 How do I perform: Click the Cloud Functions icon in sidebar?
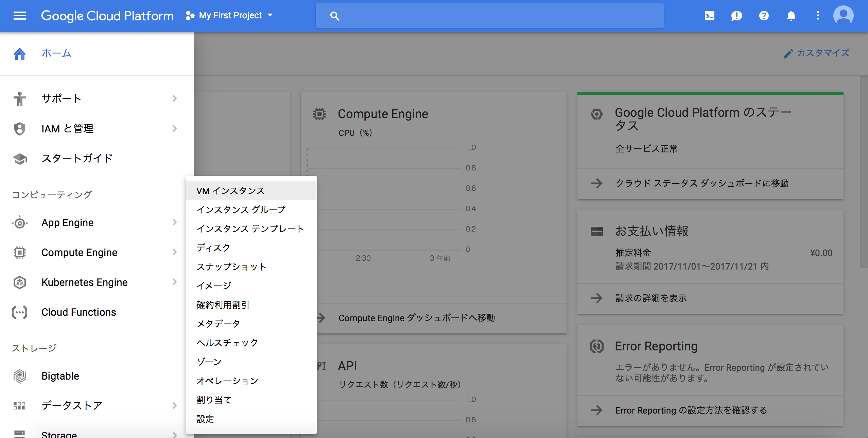(20, 312)
